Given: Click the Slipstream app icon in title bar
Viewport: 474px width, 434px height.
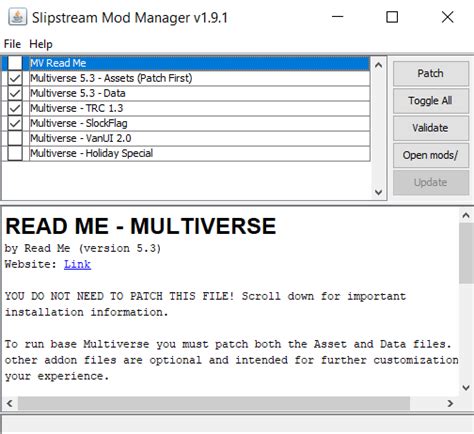Looking at the screenshot, I should coord(17,17).
